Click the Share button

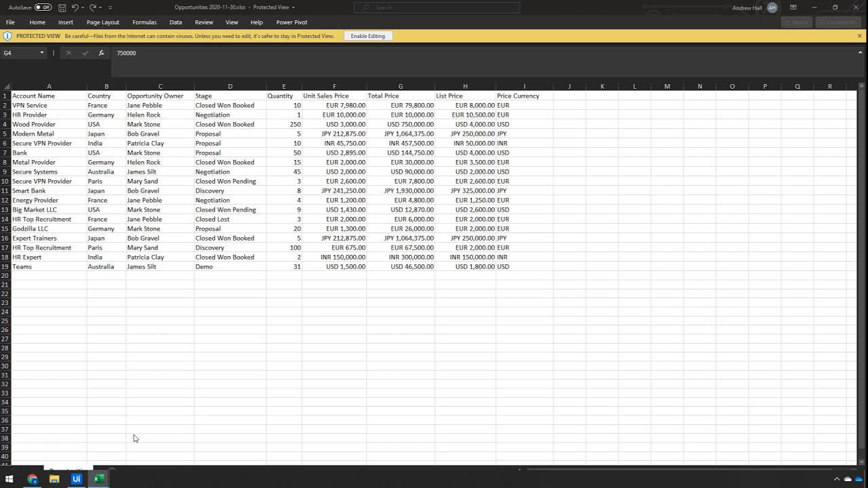pos(797,22)
